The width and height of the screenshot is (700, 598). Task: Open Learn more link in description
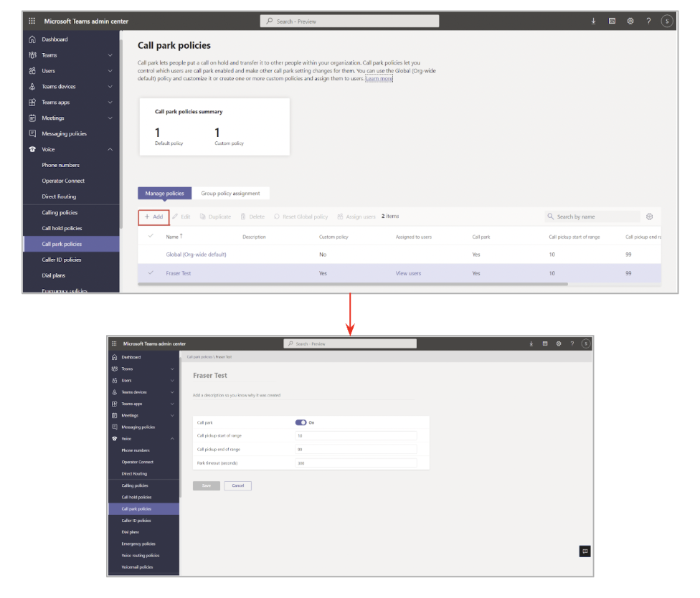(379, 79)
